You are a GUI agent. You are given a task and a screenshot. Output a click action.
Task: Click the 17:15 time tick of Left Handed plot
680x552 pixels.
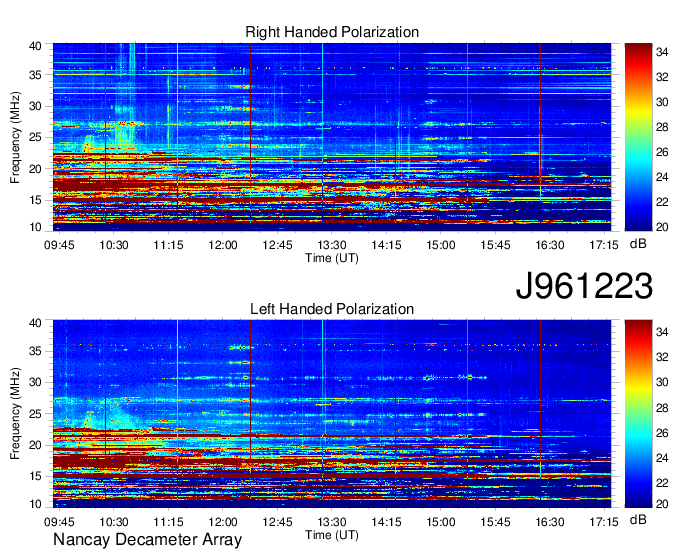pos(604,522)
